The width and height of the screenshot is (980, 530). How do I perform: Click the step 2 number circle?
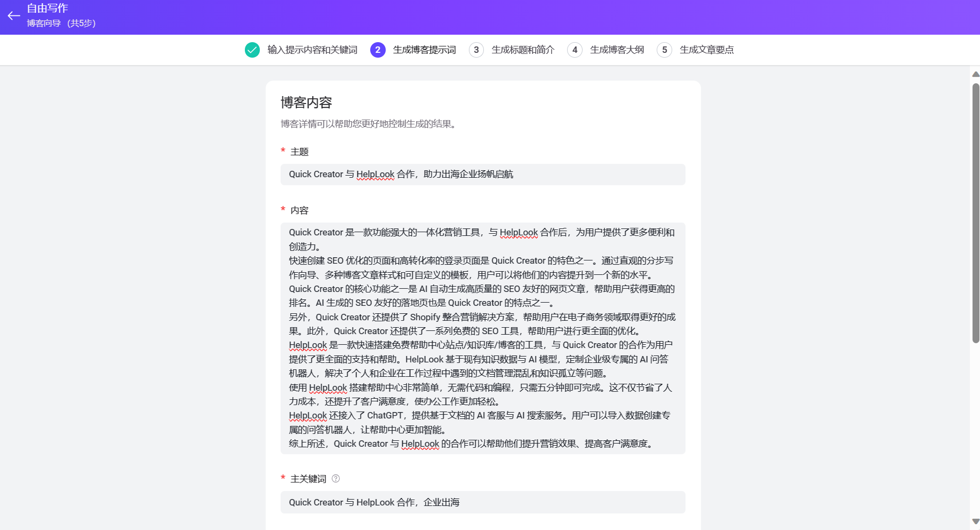[378, 50]
